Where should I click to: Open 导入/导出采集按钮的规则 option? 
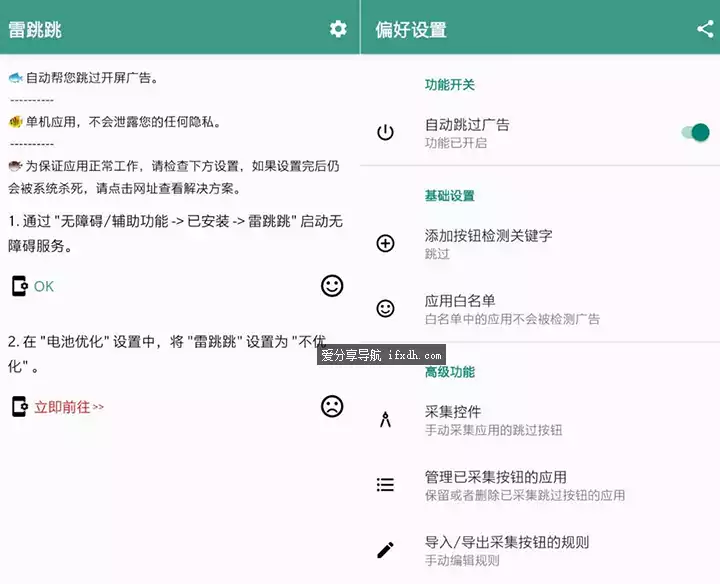coord(540,550)
